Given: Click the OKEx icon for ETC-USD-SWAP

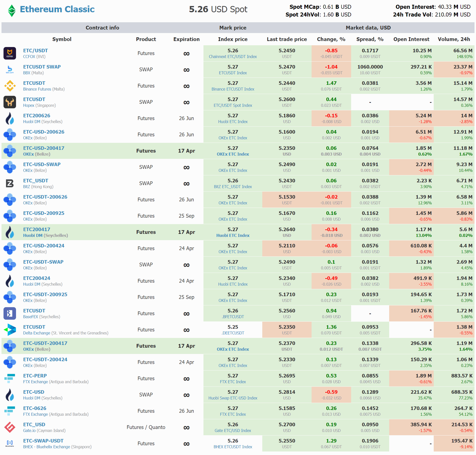Looking at the screenshot, I should [x=10, y=167].
